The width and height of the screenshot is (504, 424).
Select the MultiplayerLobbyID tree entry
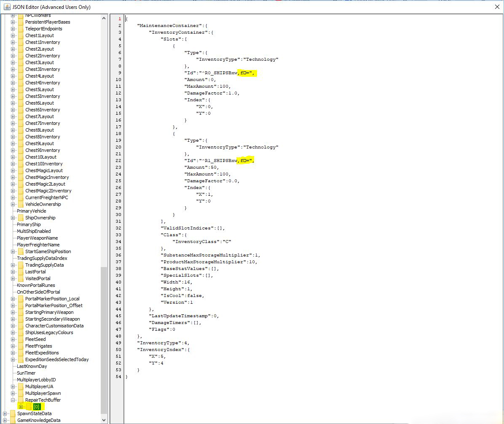(36, 380)
